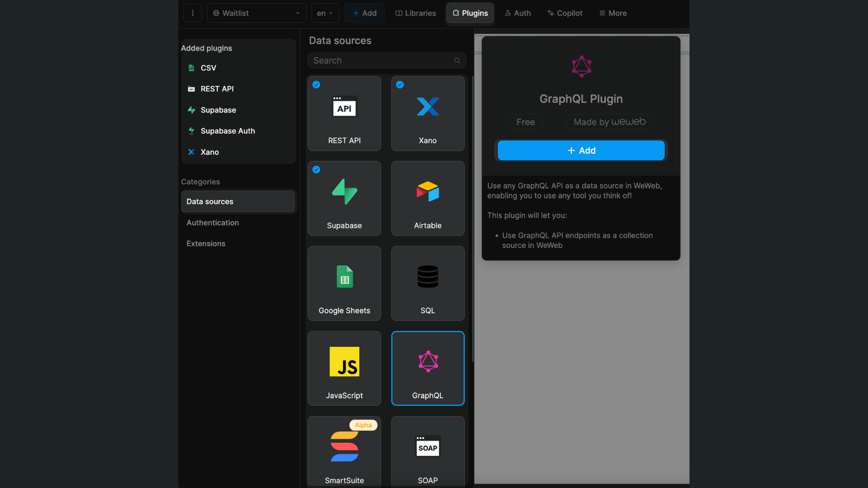
Task: Select the Supabase Auth plugin
Action: click(x=228, y=131)
